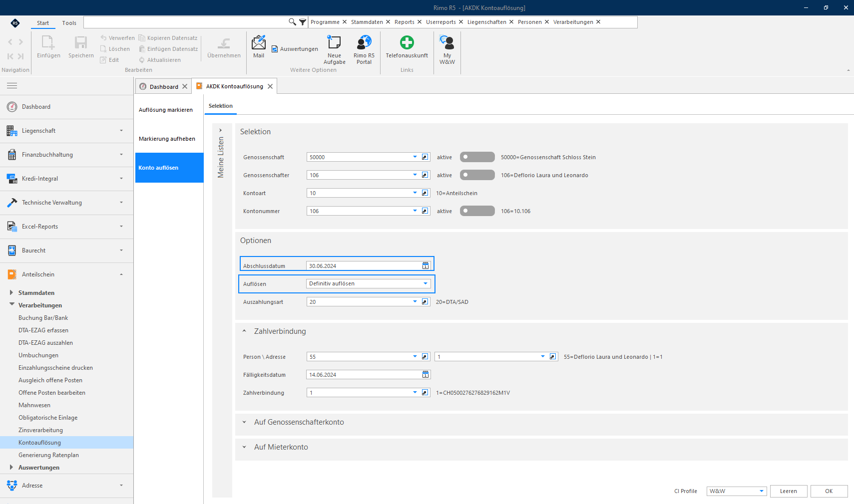
Task: Click the filter funnel icon in search bar
Action: 303,22
